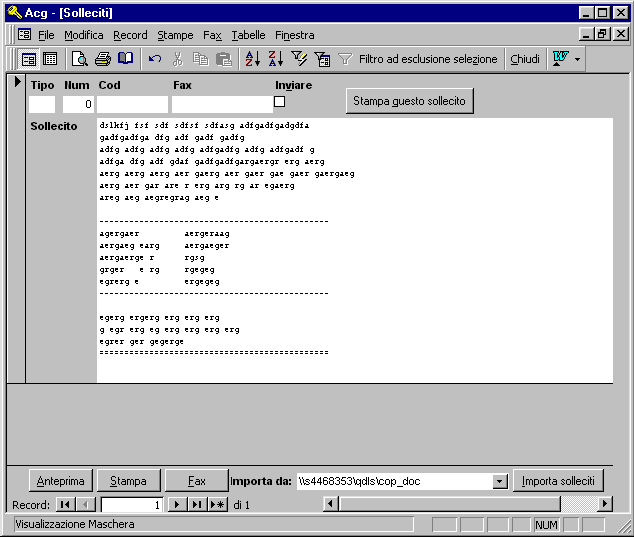Select the record via the record selector arrow

click(x=17, y=82)
